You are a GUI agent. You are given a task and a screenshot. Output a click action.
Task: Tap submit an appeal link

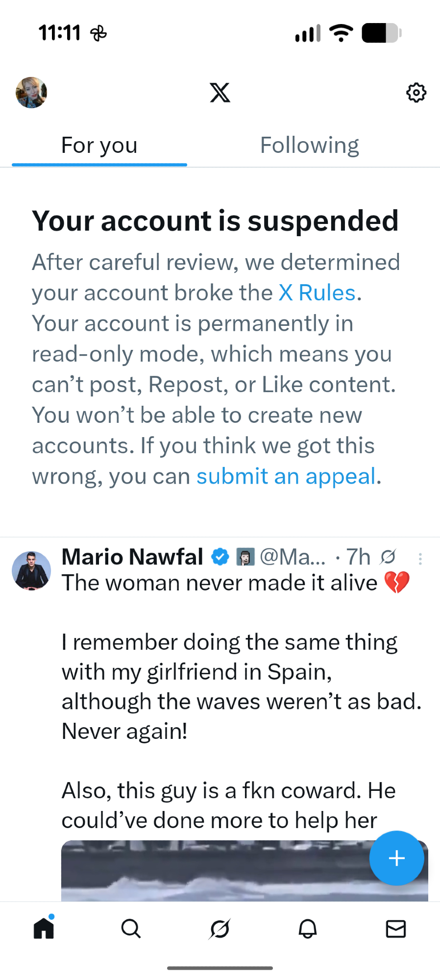286,476
